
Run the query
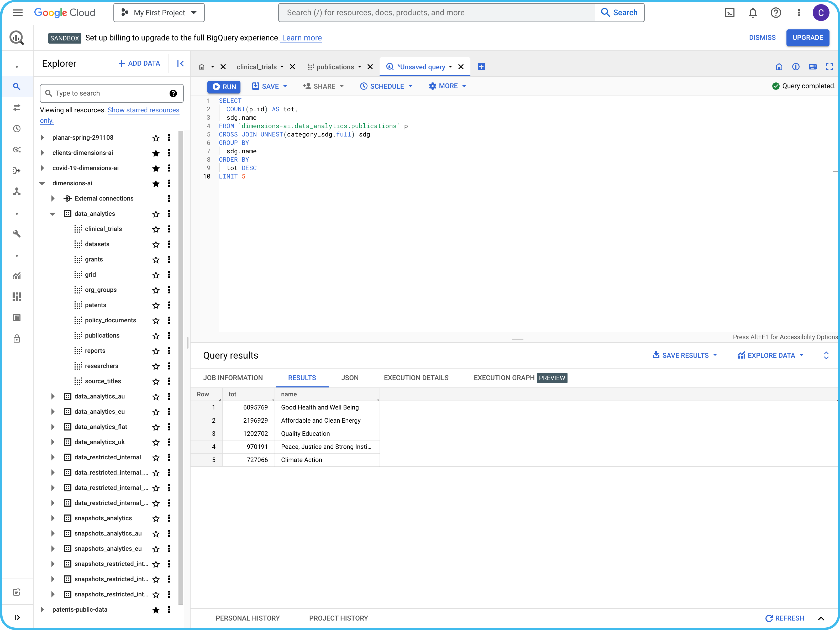click(x=224, y=87)
